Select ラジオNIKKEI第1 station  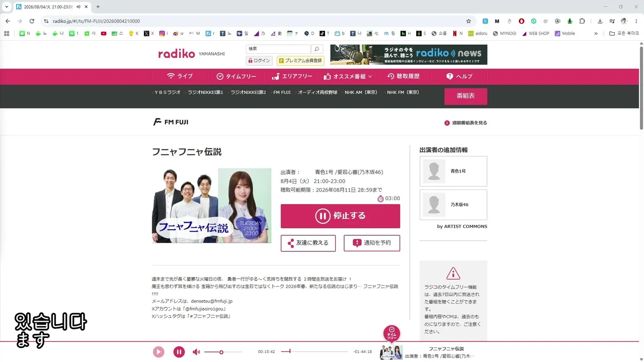tap(205, 93)
